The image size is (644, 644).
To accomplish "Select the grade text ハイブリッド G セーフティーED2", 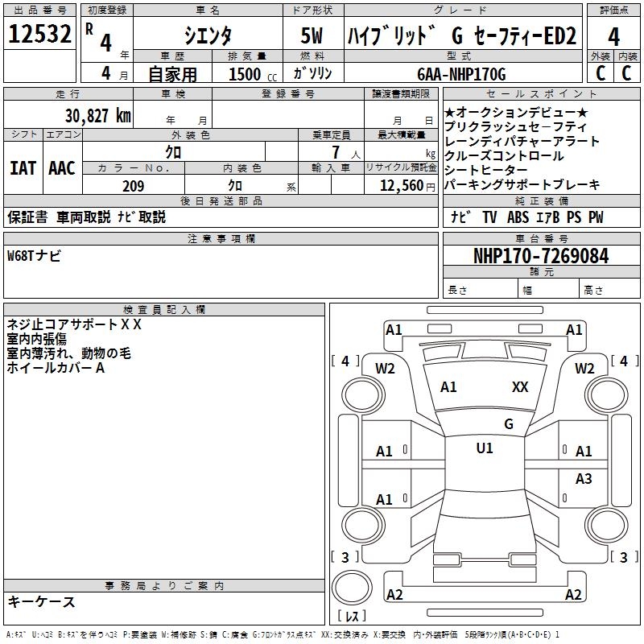I will pos(462,35).
